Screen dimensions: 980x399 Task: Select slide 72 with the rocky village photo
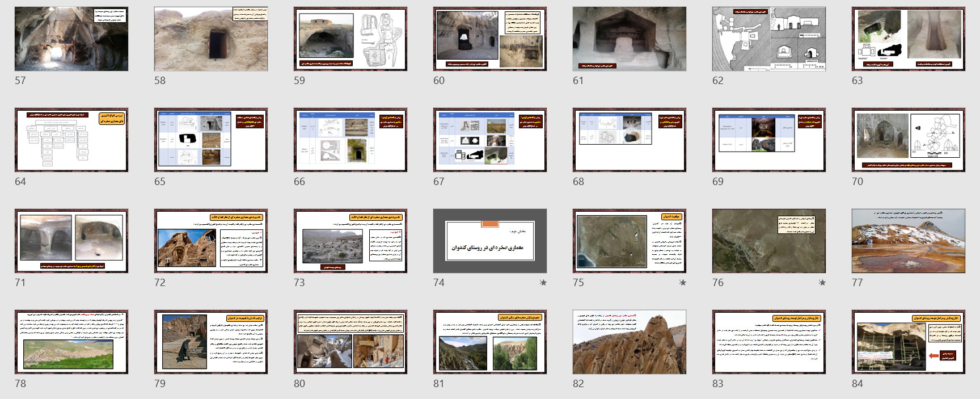point(211,241)
